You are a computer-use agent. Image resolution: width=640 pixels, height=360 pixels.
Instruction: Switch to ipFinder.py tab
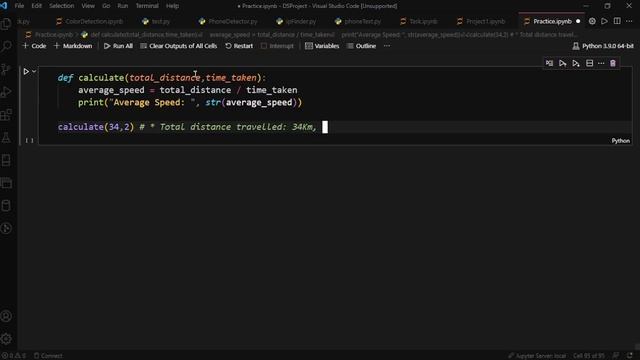(x=296, y=21)
